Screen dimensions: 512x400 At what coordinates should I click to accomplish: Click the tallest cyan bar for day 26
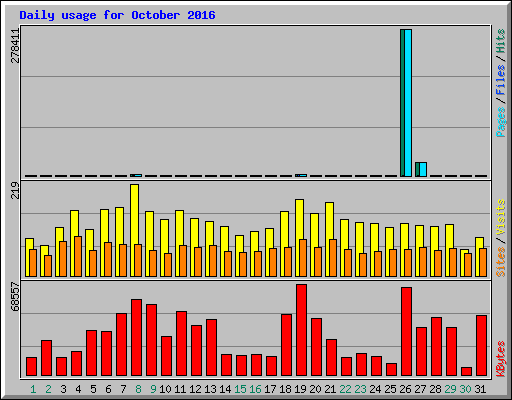pos(408,103)
